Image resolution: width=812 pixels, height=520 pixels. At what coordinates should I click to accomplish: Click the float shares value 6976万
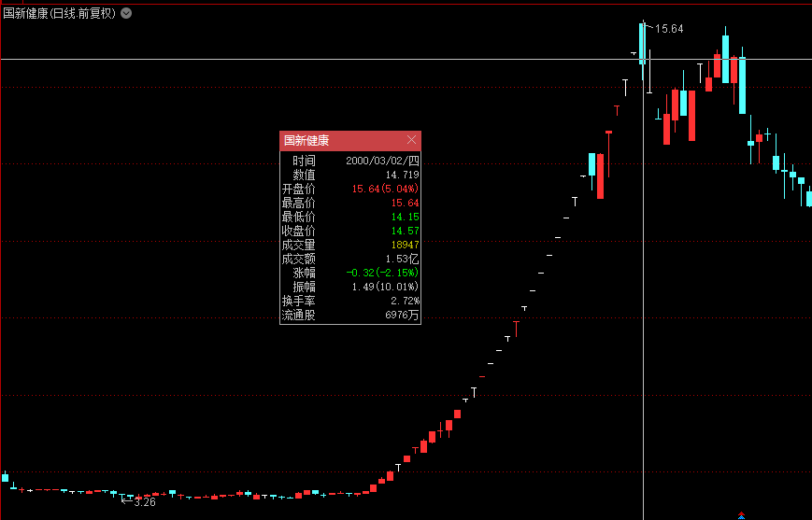coord(402,315)
